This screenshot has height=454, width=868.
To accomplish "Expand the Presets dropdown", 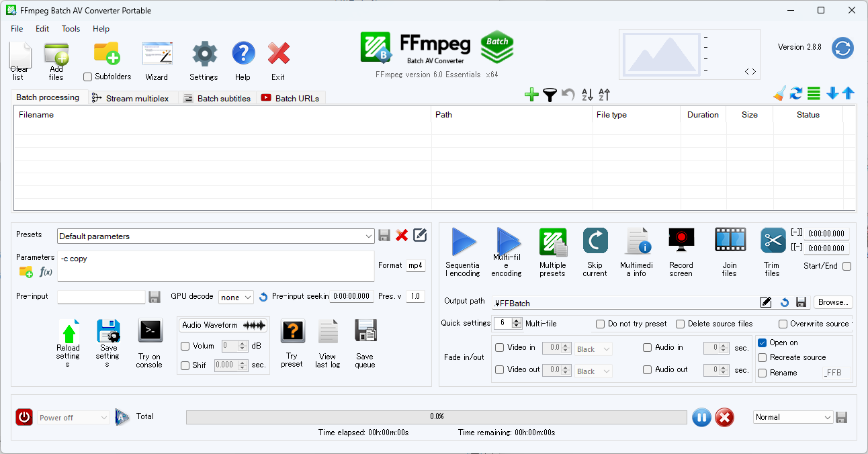I will (x=368, y=236).
